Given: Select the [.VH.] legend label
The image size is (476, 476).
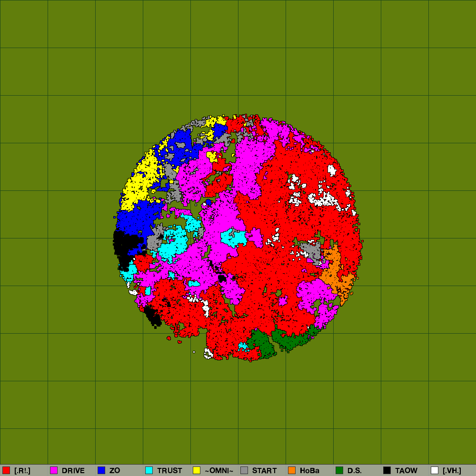Looking at the screenshot, I should tap(452, 471).
